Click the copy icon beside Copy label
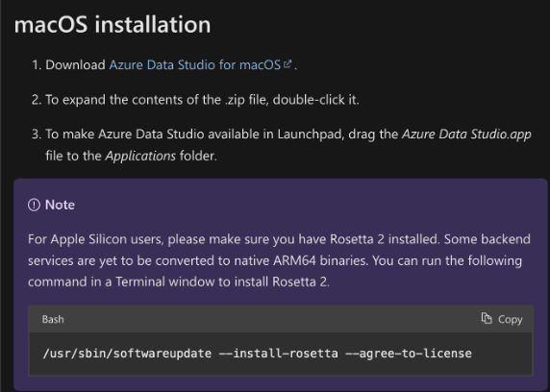This screenshot has height=392, width=550. pyautogui.click(x=487, y=318)
